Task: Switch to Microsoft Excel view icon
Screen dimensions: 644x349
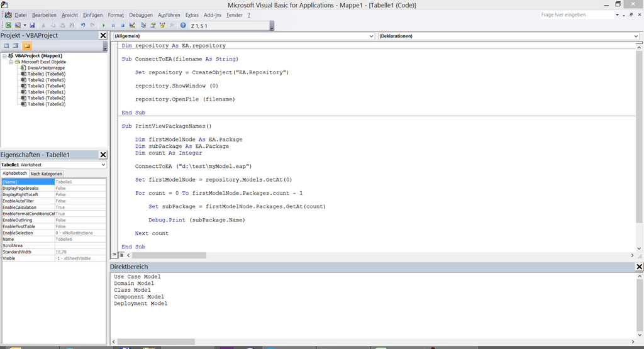Action: [x=8, y=25]
